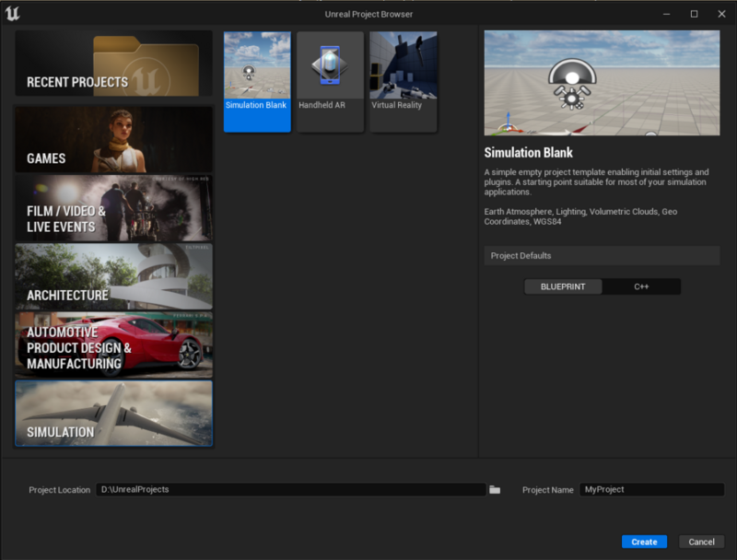Edit the Project Location path field

coord(291,489)
